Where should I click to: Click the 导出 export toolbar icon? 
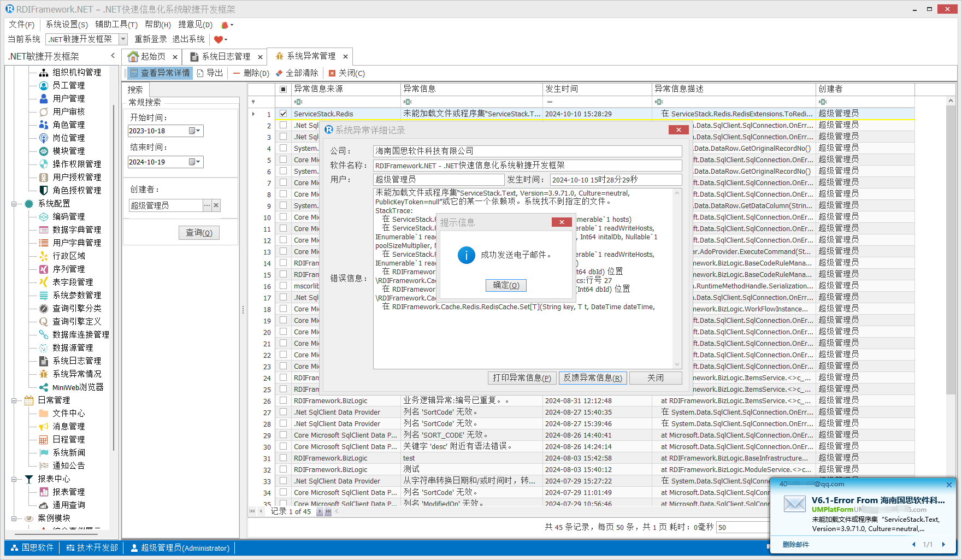coord(200,73)
